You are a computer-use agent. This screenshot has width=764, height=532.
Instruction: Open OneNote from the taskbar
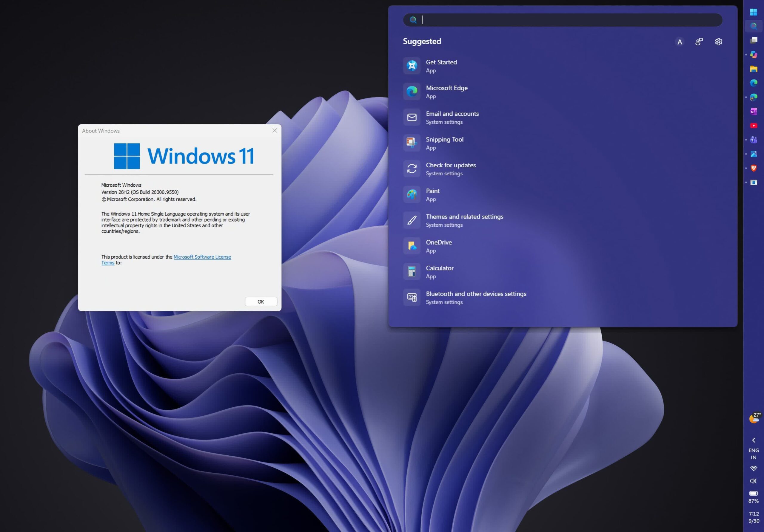pyautogui.click(x=753, y=112)
